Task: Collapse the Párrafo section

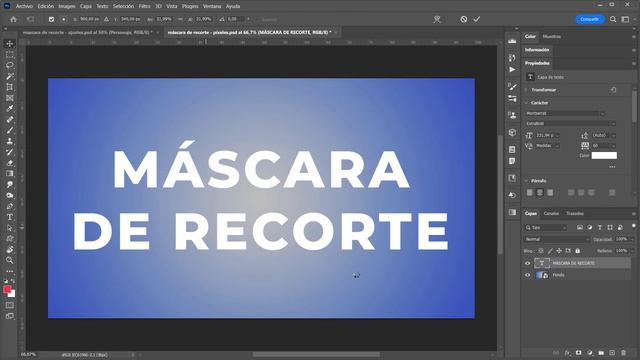Action: pyautogui.click(x=527, y=180)
